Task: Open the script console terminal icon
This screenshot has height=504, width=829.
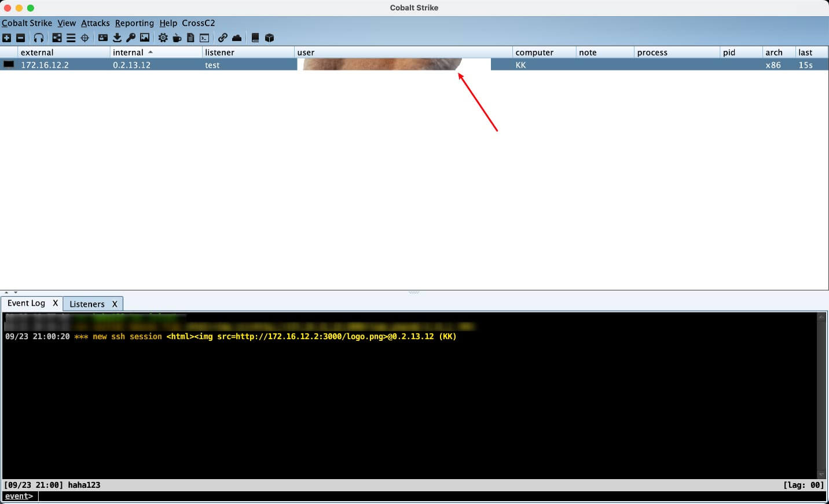Action: 204,38
